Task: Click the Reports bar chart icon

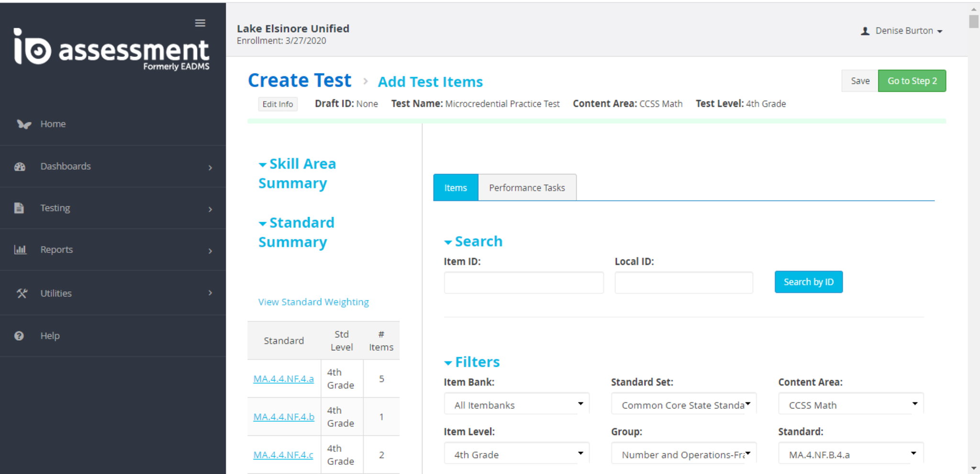Action: click(x=20, y=250)
